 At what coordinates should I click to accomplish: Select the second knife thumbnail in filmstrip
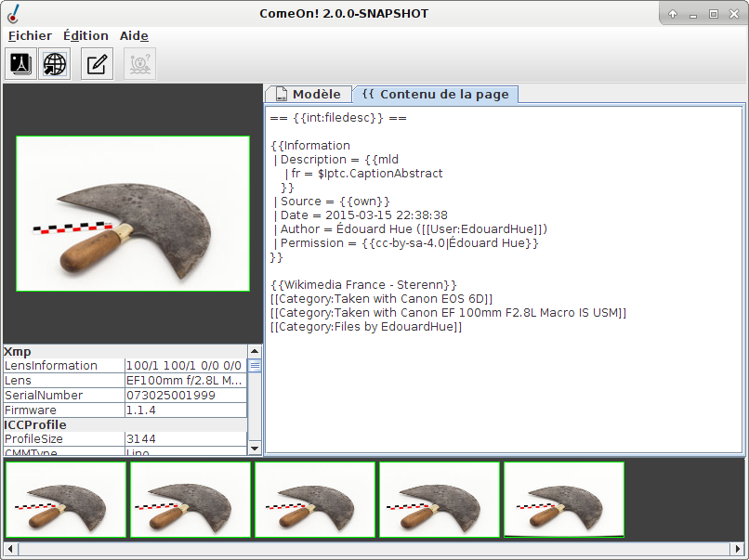pos(191,500)
